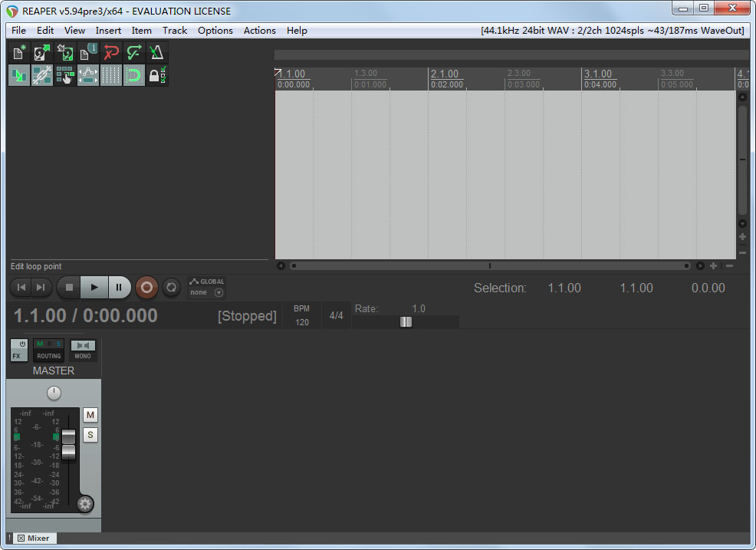The width and height of the screenshot is (756, 550).
Task: Toggle grid lines toolbar button
Action: tap(111, 75)
